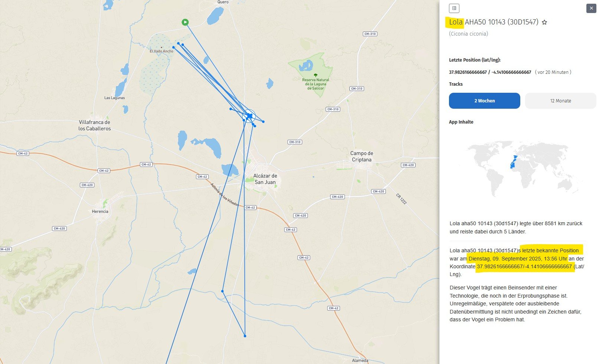The height and width of the screenshot is (364, 599).
Task: Click the sidebar collapse icon above Lola's name
Action: pos(454,8)
